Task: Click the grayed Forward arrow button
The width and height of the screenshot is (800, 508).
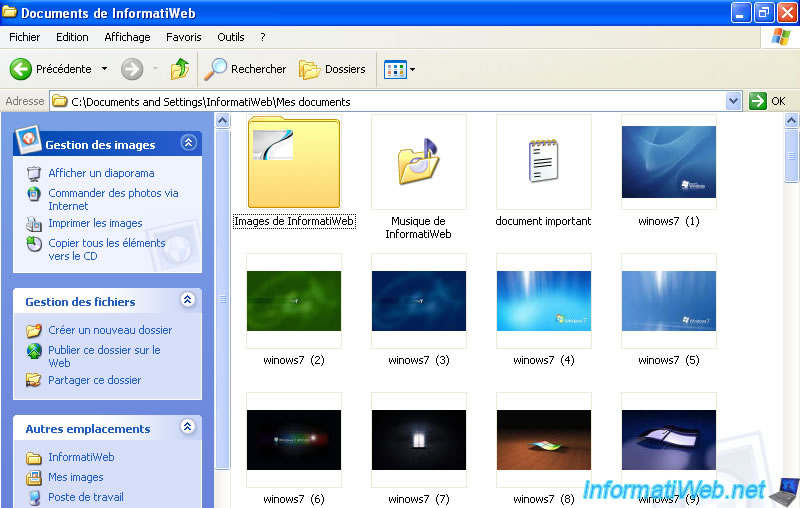Action: click(132, 69)
